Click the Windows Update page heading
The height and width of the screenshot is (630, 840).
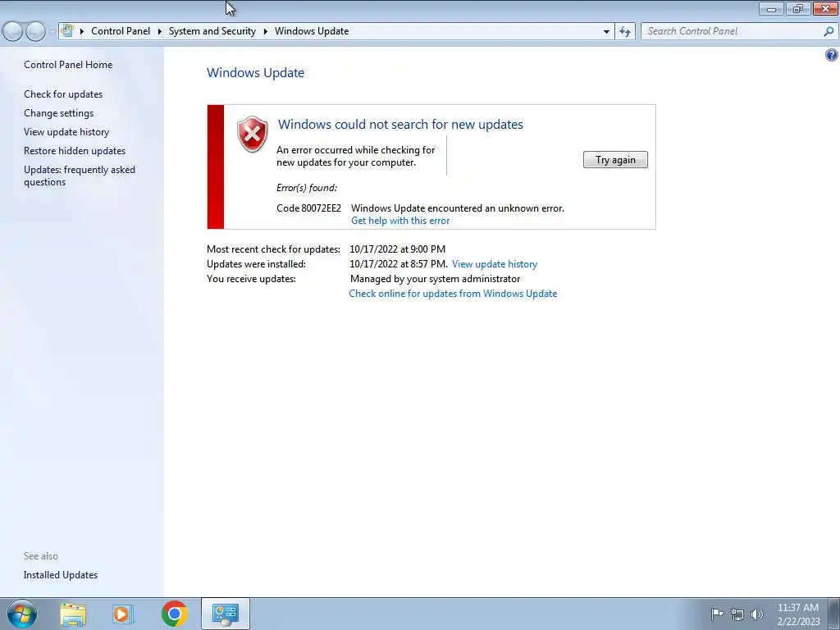pyautogui.click(x=256, y=73)
